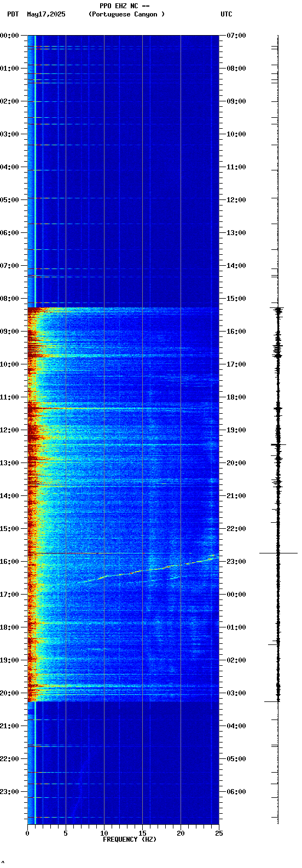The width and height of the screenshot is (302, 868).
Task: Select the '15' frequency tick label
Action: coord(142,833)
